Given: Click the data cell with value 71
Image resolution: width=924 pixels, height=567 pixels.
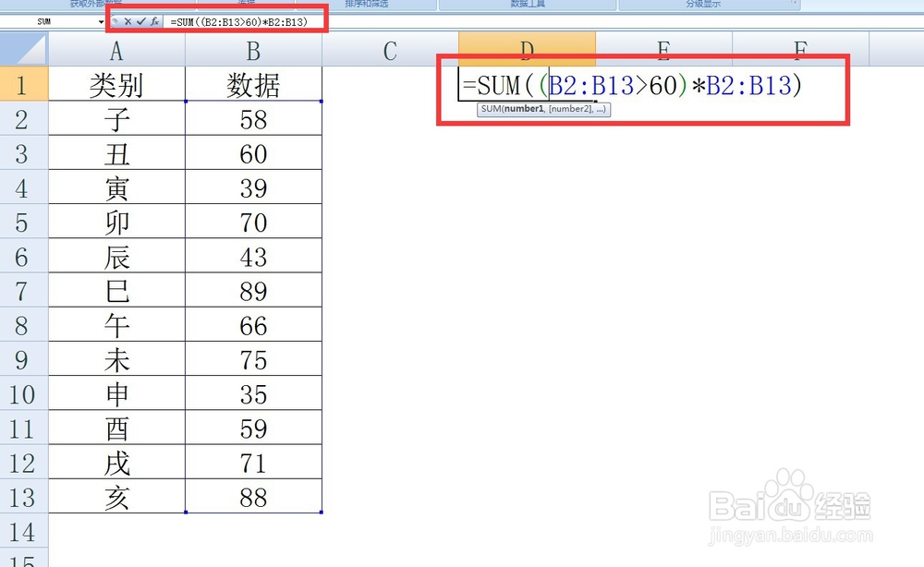Looking at the screenshot, I should (253, 462).
